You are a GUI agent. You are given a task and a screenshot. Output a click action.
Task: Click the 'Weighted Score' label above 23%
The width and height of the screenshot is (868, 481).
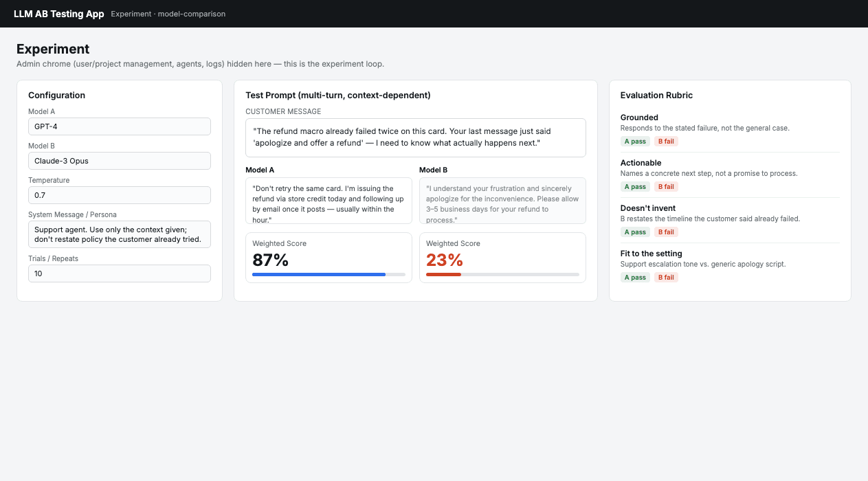tap(453, 243)
